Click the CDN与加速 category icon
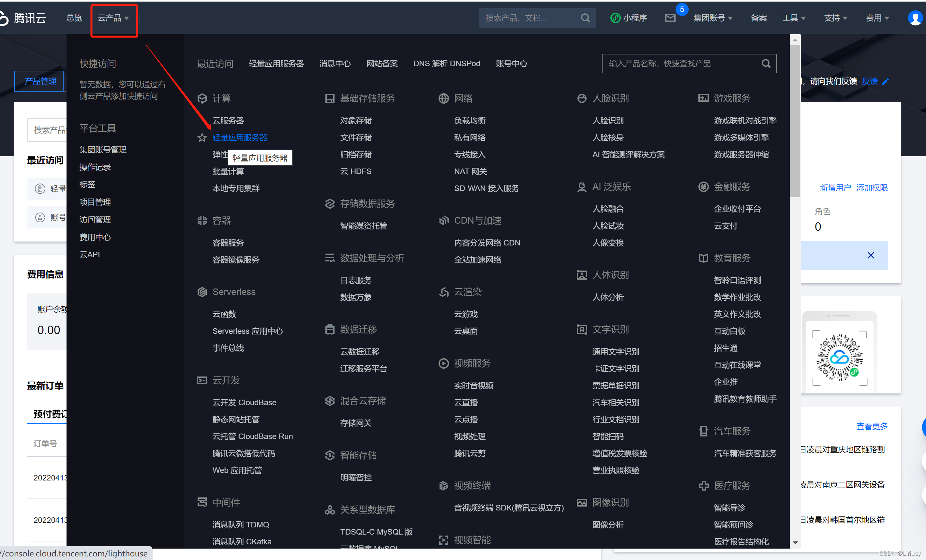The height and width of the screenshot is (560, 926). 443,220
